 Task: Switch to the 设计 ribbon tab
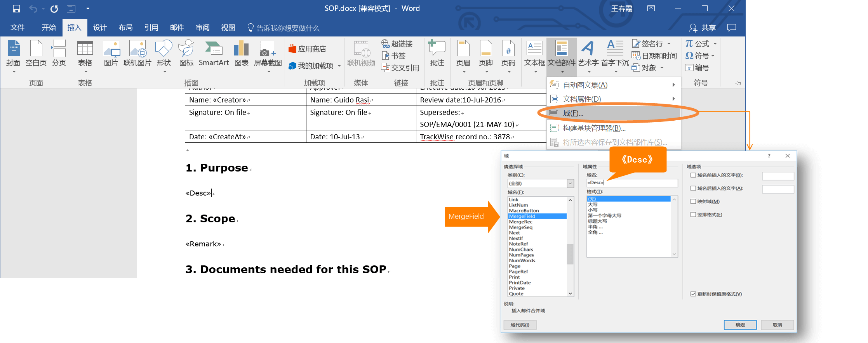[x=100, y=28]
